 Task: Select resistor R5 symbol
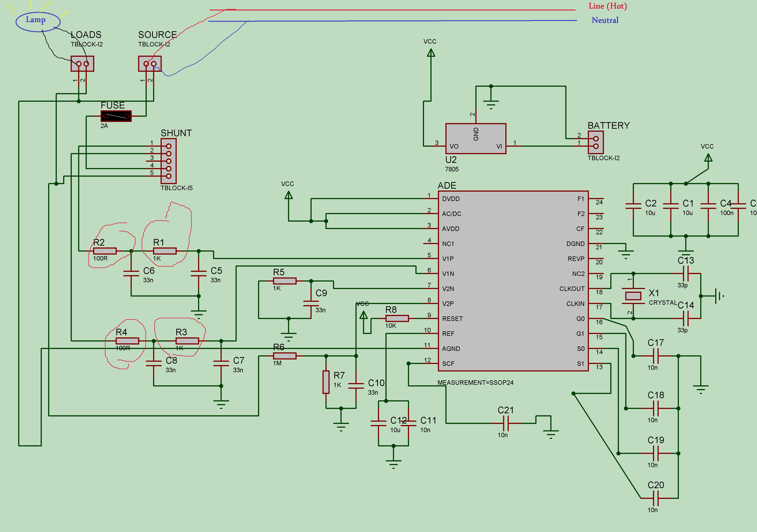pyautogui.click(x=285, y=281)
